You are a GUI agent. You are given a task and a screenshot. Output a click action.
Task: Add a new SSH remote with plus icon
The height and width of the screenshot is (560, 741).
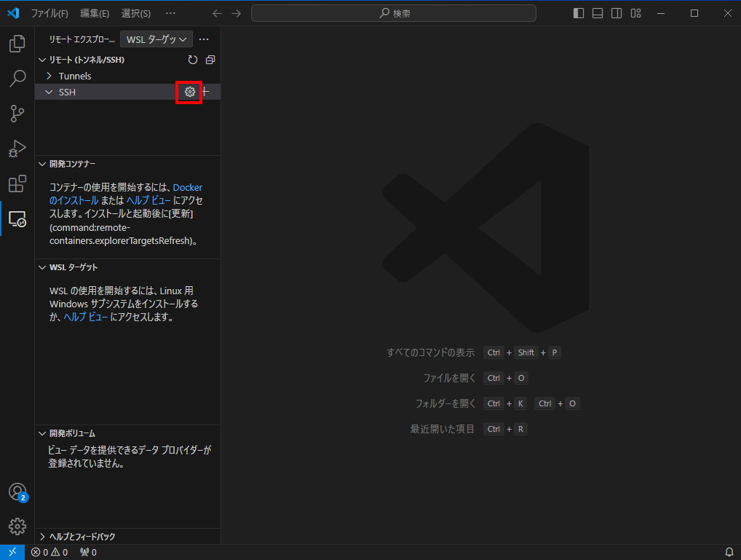pyautogui.click(x=205, y=92)
